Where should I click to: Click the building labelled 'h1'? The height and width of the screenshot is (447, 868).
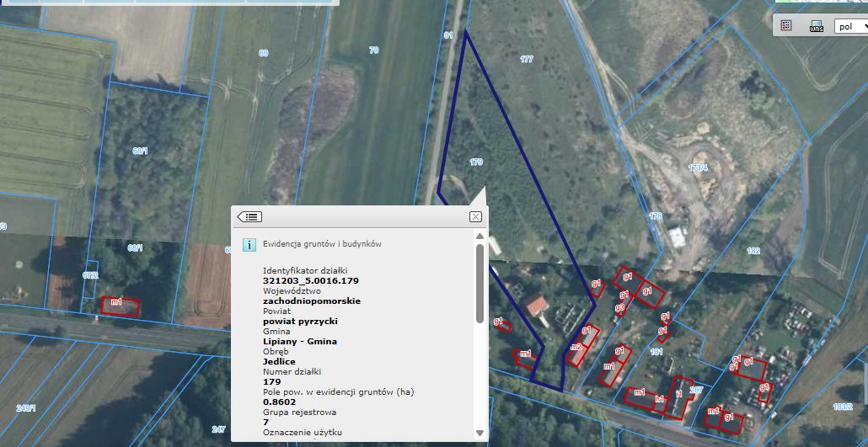[659, 398]
